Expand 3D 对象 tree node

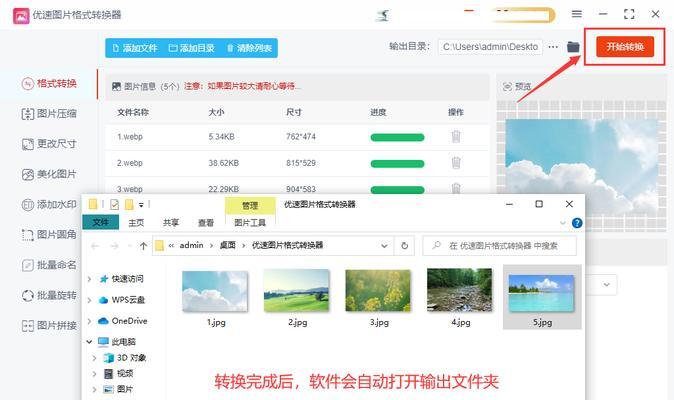(x=95, y=357)
